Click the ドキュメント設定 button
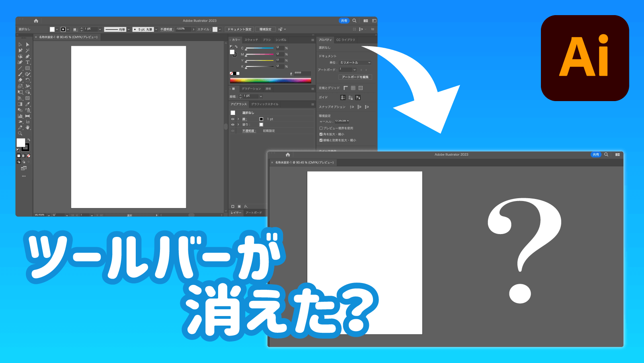This screenshot has height=363, width=644. pos(240,29)
